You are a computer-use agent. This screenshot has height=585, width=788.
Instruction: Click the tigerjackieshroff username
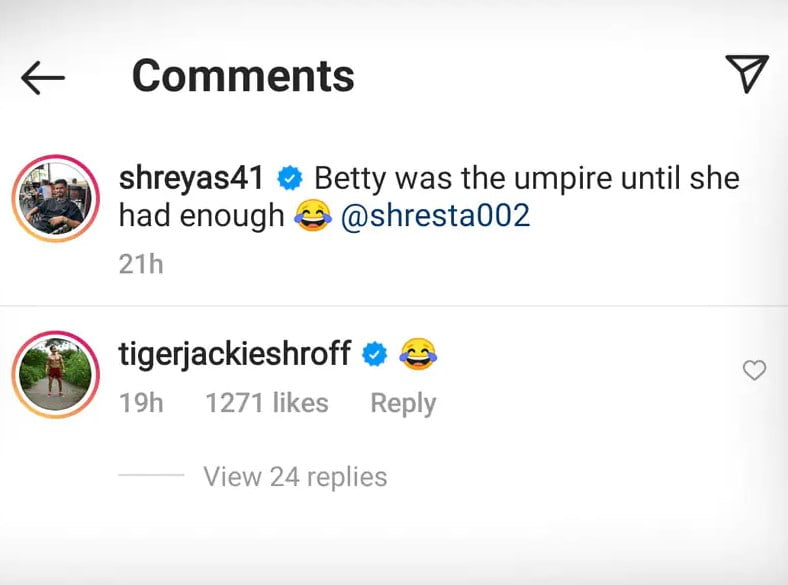coord(234,353)
